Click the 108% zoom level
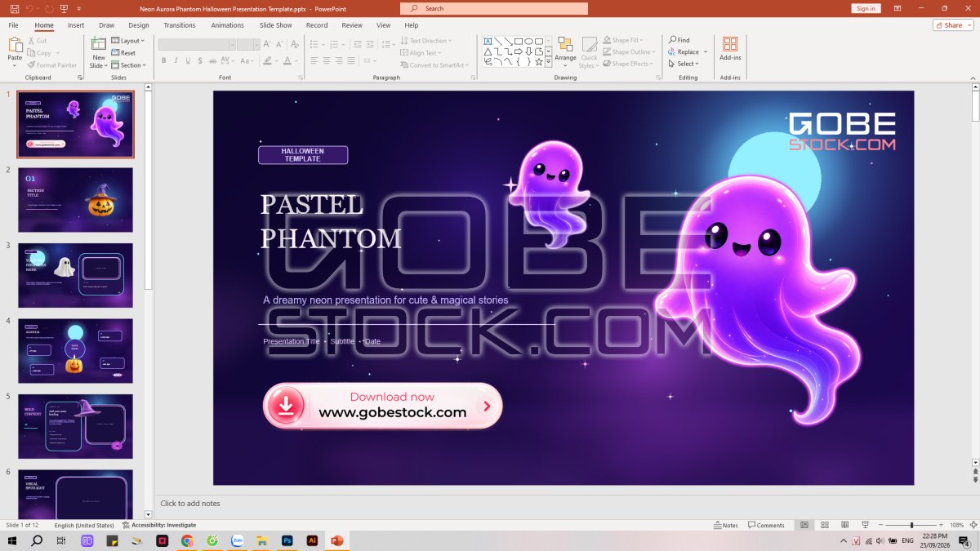The height and width of the screenshot is (551, 980). pos(957,525)
